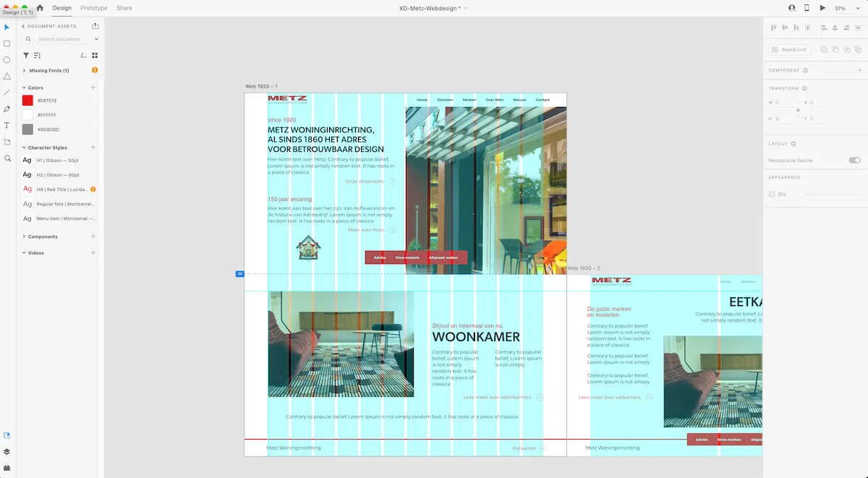
Task: Click the Component section plus button
Action: tap(859, 70)
